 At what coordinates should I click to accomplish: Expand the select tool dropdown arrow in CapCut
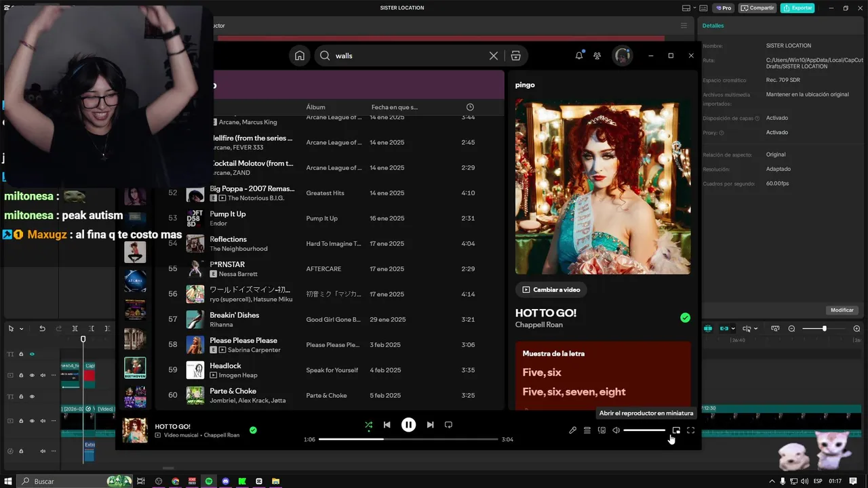coord(21,329)
